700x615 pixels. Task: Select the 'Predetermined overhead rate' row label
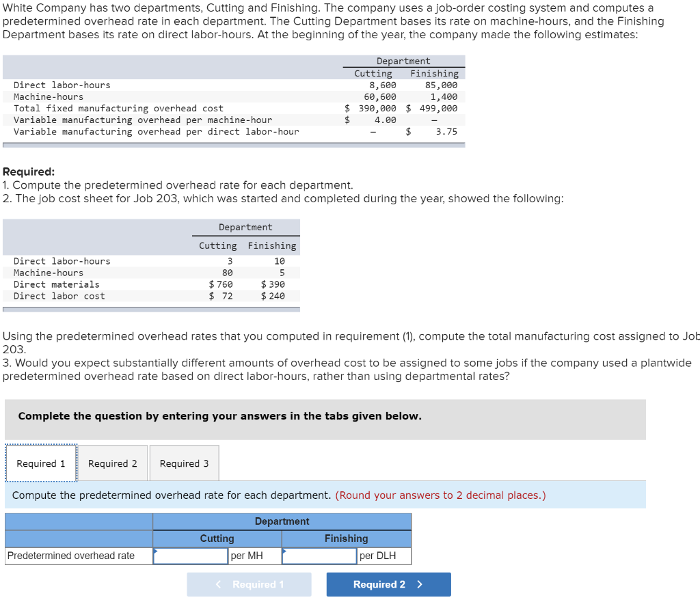pyautogui.click(x=71, y=556)
